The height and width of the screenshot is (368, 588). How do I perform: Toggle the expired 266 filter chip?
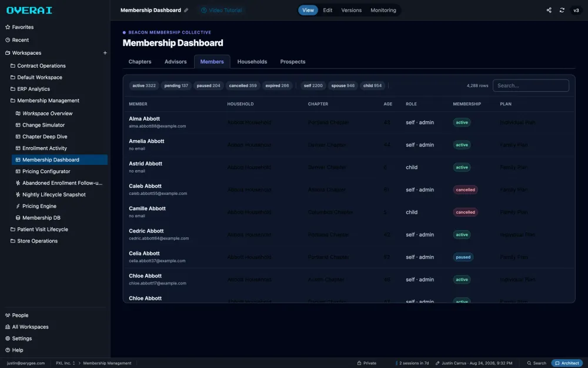tap(277, 85)
